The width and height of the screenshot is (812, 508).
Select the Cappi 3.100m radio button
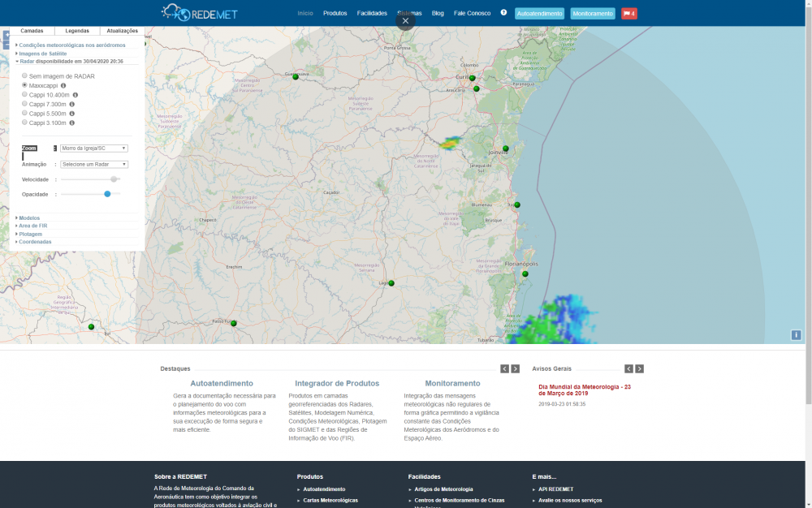(x=24, y=123)
